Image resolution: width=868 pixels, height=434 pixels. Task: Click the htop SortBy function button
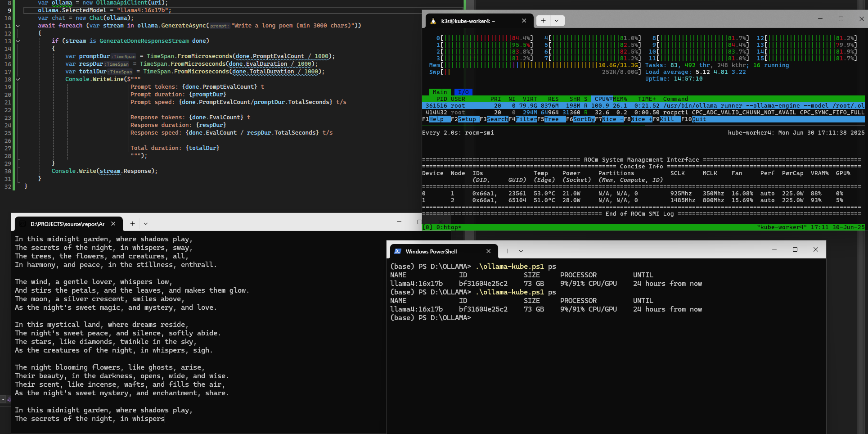coord(583,119)
